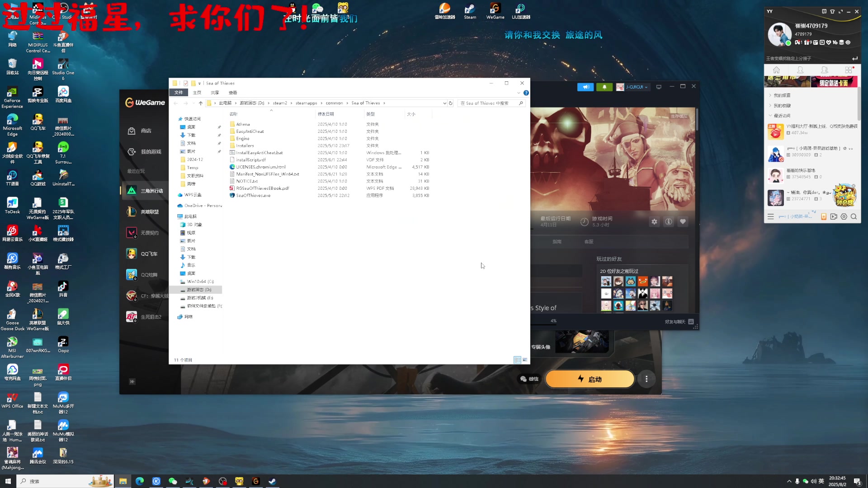Open YY apps grid tab
Image resolution: width=868 pixels, height=488 pixels.
849,70
